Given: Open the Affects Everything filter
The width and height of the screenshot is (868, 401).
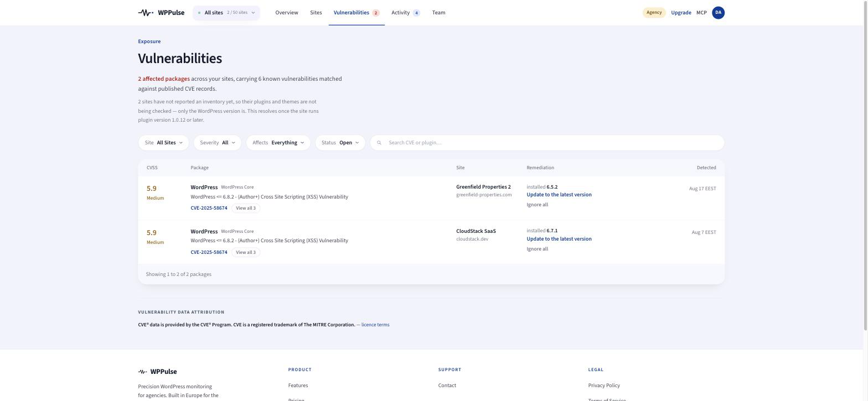Looking at the screenshot, I should tap(278, 143).
